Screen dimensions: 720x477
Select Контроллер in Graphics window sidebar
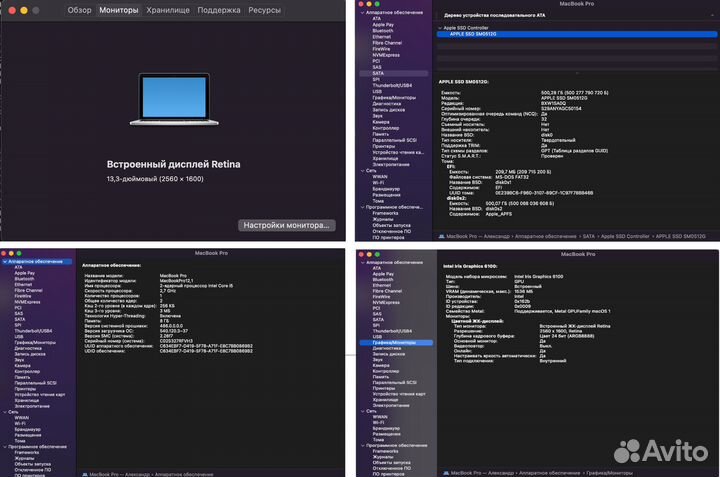[386, 371]
